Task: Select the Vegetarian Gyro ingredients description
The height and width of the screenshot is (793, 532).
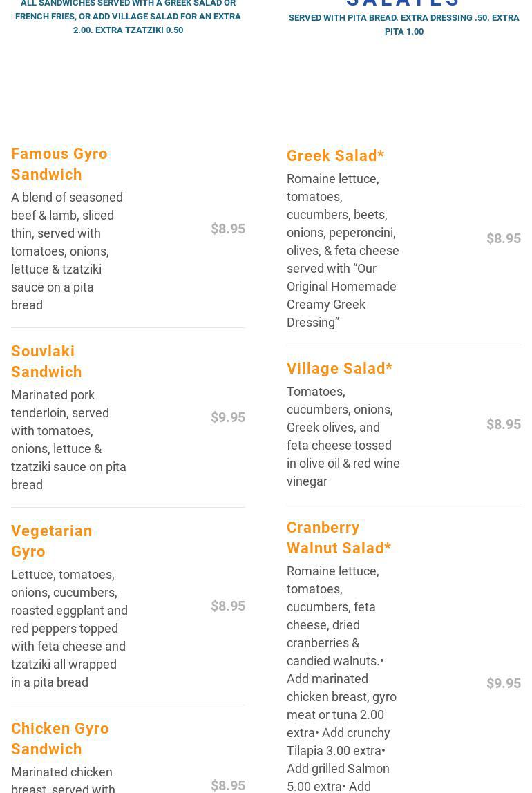Action: tap(69, 628)
